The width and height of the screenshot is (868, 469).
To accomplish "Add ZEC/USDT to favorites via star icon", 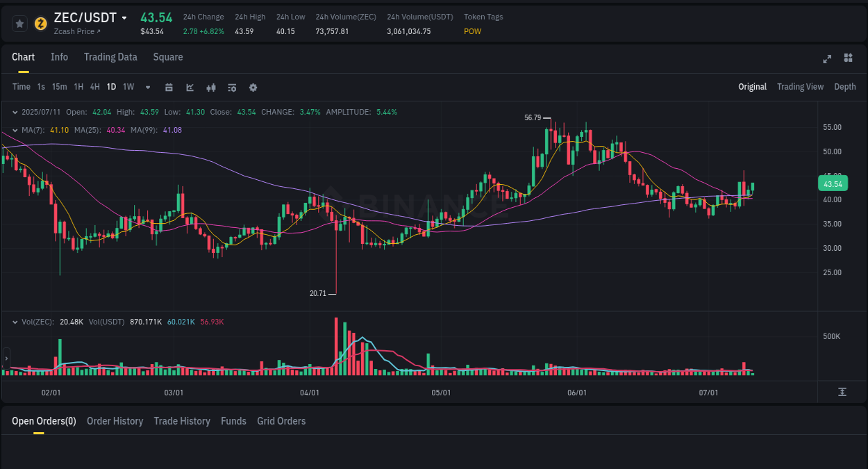I will pyautogui.click(x=19, y=23).
